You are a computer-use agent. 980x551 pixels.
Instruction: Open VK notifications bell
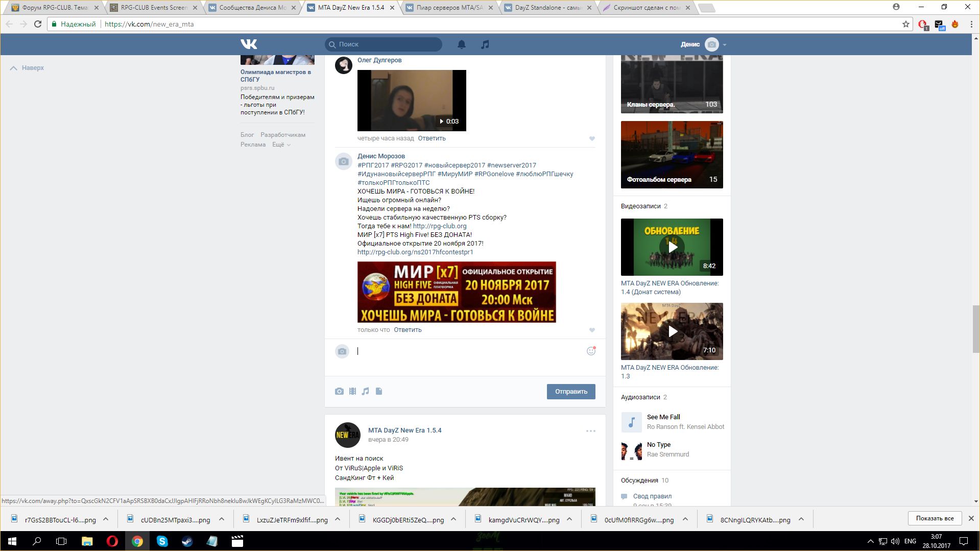pyautogui.click(x=461, y=44)
